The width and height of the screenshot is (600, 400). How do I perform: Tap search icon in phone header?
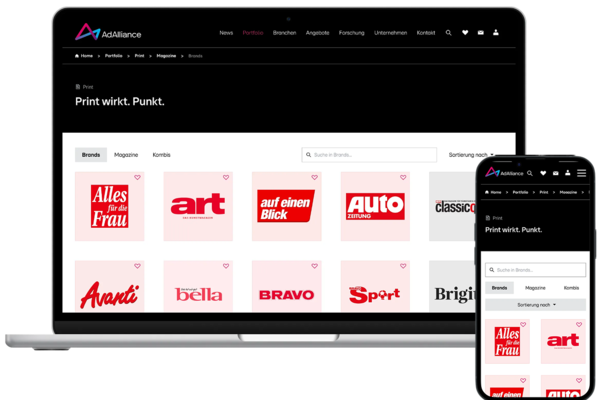tap(530, 173)
